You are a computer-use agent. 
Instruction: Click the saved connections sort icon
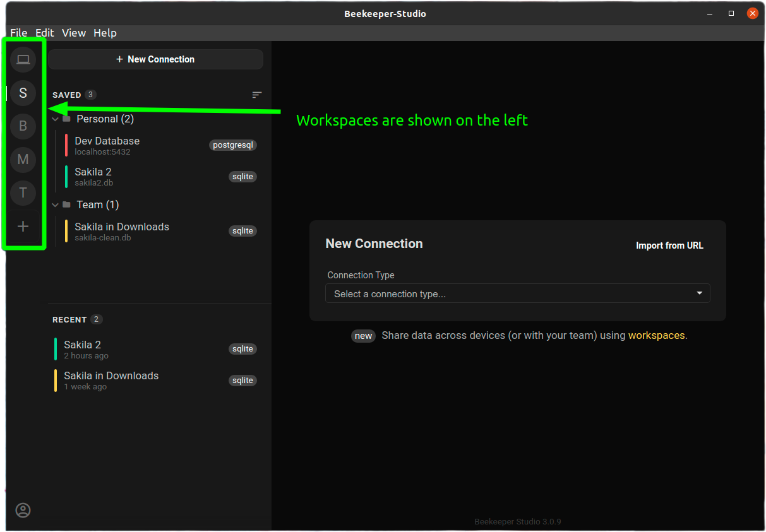(256, 95)
